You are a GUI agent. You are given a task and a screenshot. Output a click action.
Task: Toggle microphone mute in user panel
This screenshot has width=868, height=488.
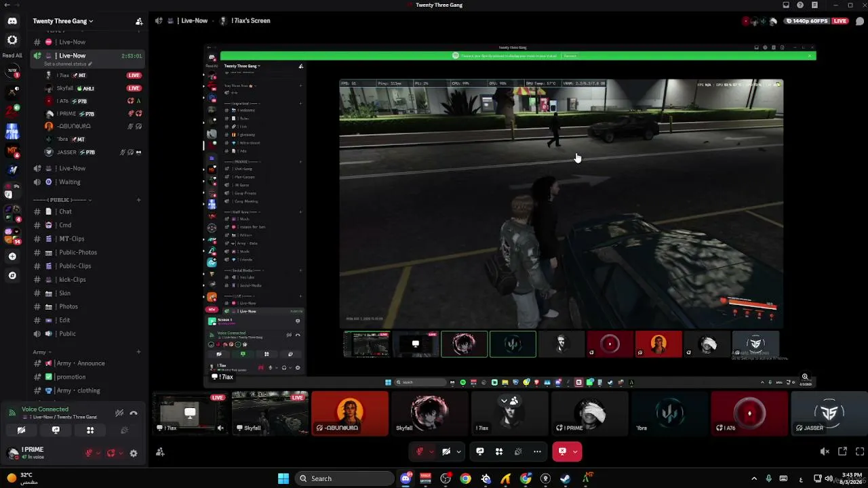(x=89, y=453)
